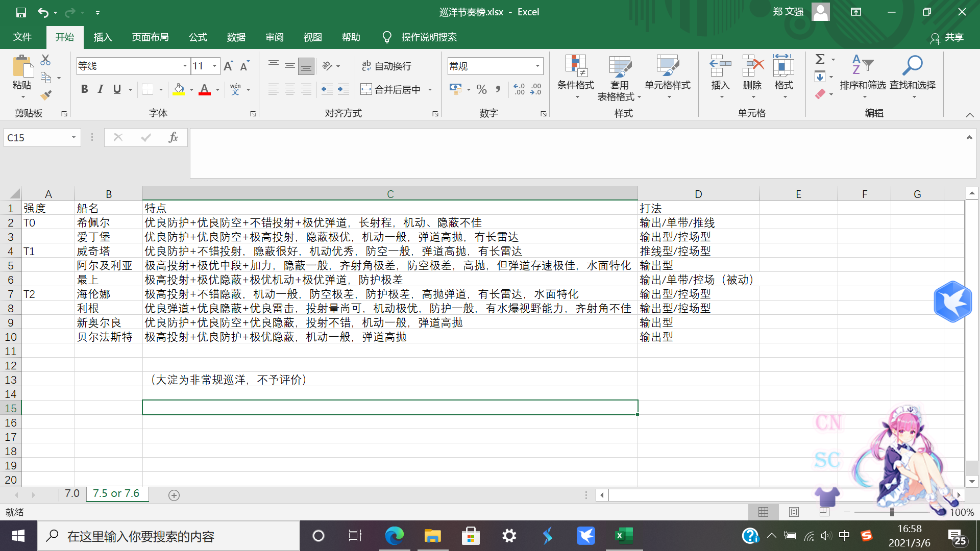Click the Cut scissors icon
Viewport: 980px width, 551px height.
pyautogui.click(x=45, y=60)
